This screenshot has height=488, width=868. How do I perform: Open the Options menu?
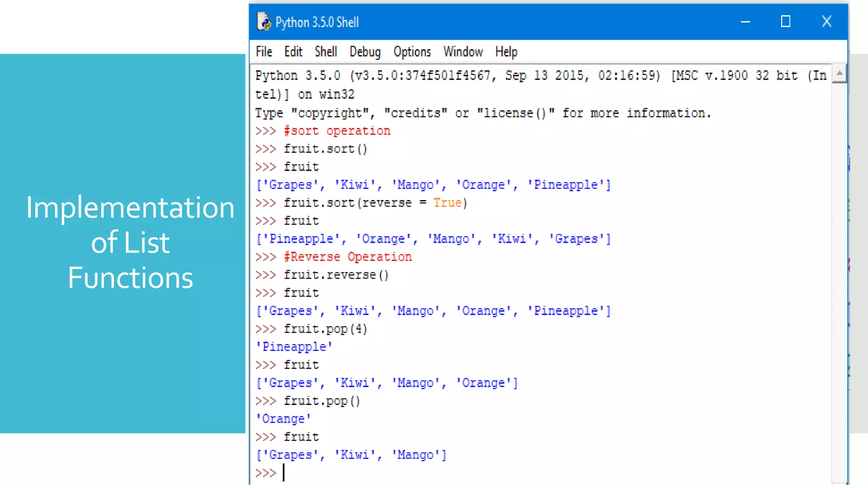pos(412,52)
